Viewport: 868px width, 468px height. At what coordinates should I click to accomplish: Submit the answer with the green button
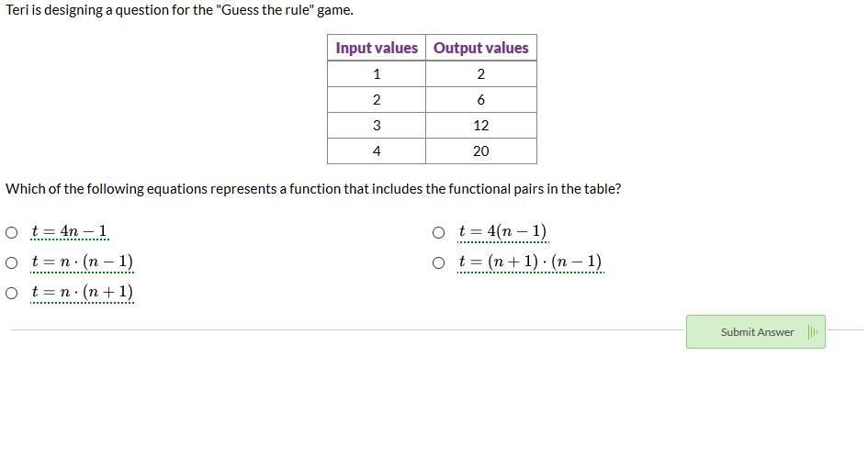tap(756, 332)
